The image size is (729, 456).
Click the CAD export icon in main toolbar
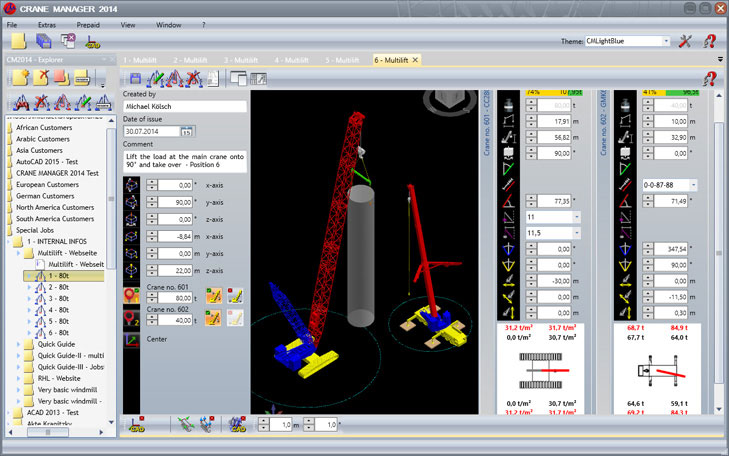[93, 42]
